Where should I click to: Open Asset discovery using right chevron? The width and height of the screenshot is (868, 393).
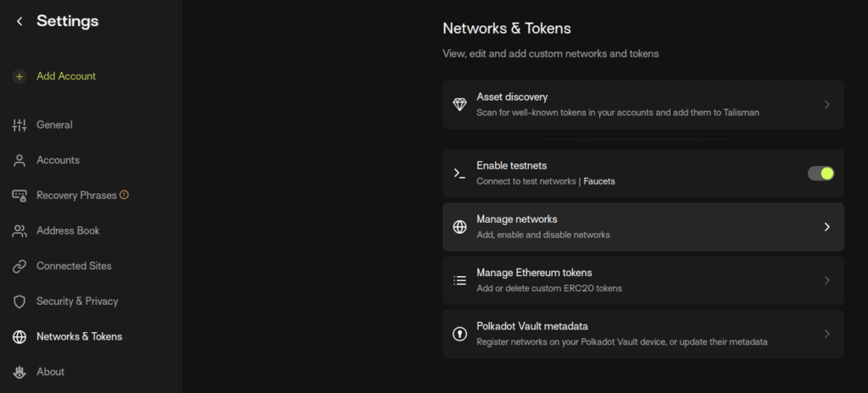tap(827, 105)
